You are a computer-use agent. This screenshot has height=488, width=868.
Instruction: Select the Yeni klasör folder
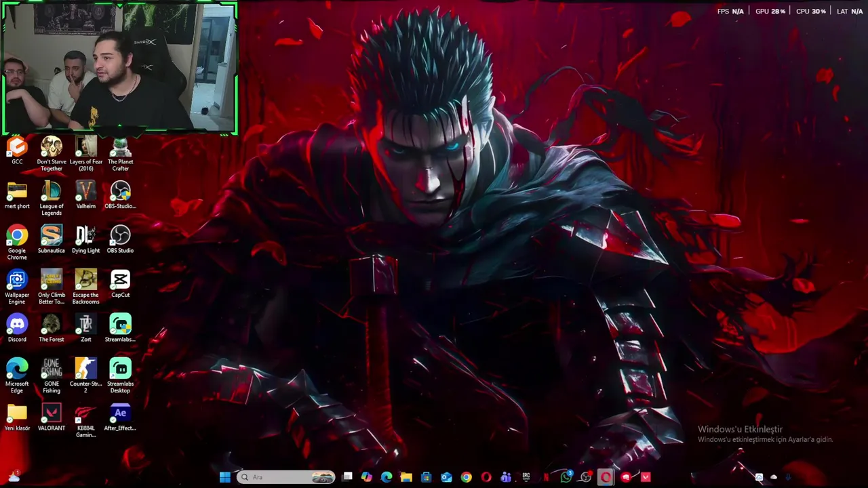(17, 418)
